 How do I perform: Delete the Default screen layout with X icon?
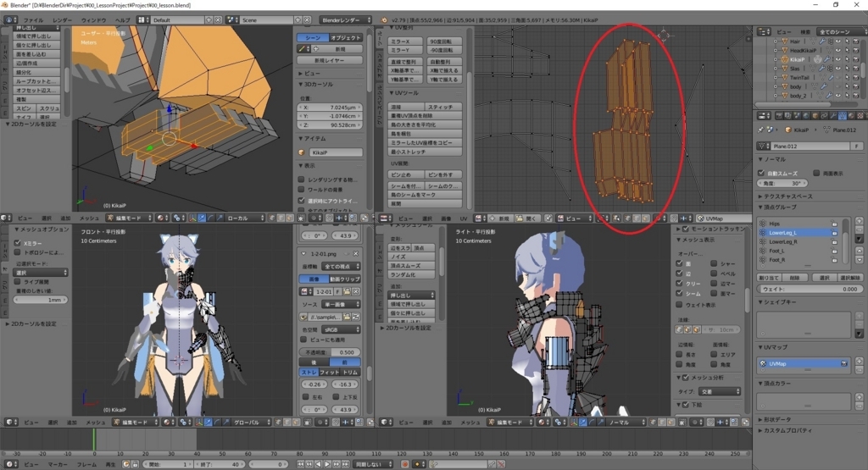pos(218,20)
